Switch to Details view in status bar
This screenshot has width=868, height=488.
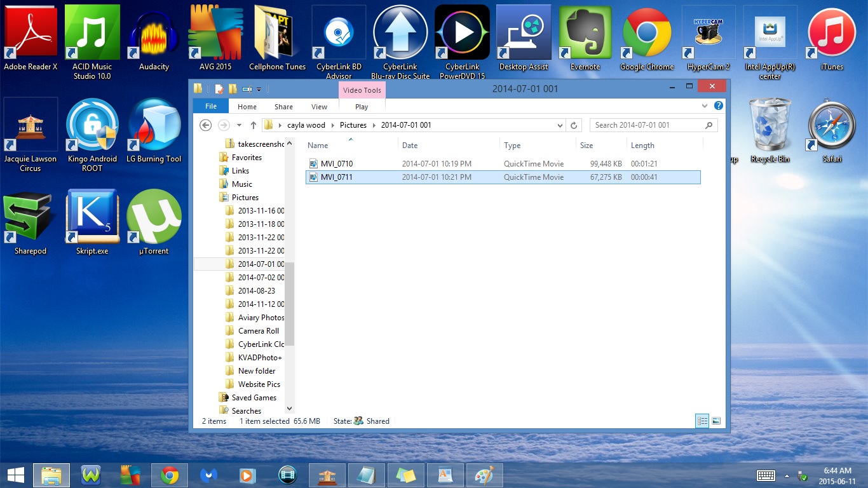[702, 421]
